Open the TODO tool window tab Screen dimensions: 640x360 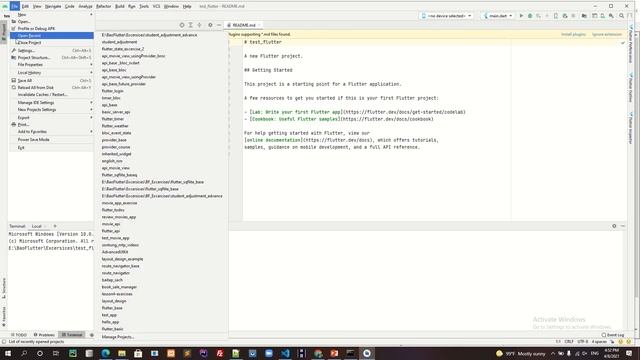19,335
